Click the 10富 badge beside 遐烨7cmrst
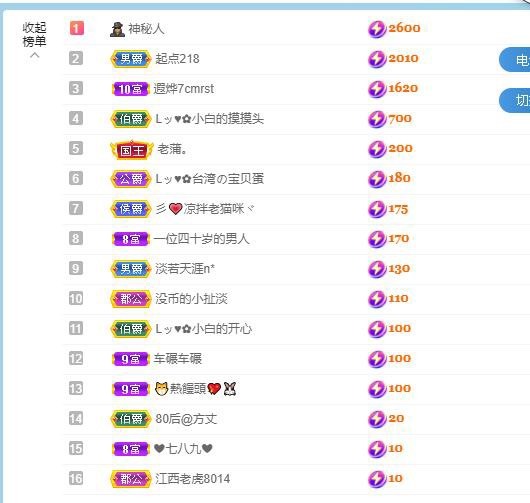 click(130, 89)
